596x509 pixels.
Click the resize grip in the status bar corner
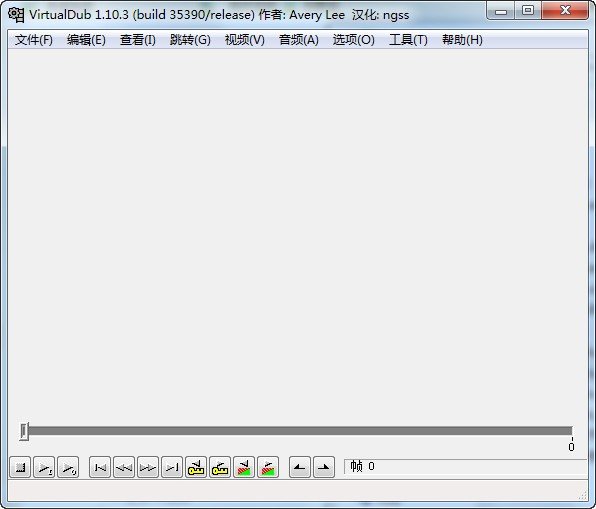583,495
